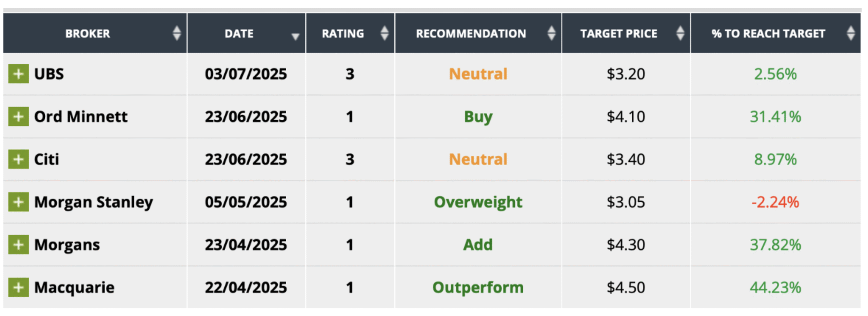Click the Outperform recommendation text
Image resolution: width=868 pixels, height=316 pixels.
click(x=478, y=288)
